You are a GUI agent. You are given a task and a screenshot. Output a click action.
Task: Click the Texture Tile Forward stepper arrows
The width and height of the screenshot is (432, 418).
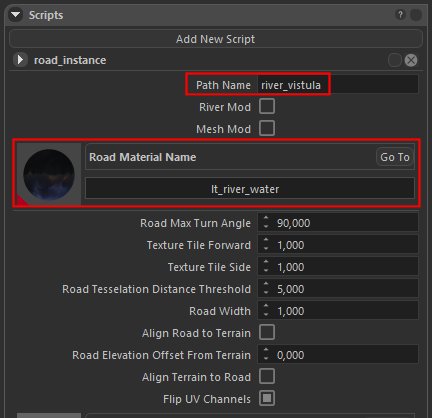[266, 244]
